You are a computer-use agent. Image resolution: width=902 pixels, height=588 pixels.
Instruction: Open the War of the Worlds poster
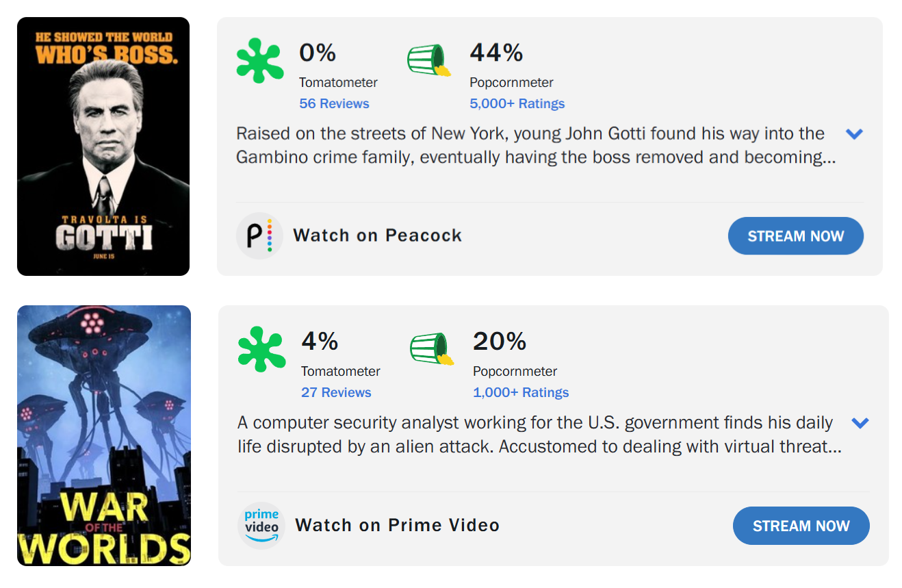click(104, 435)
